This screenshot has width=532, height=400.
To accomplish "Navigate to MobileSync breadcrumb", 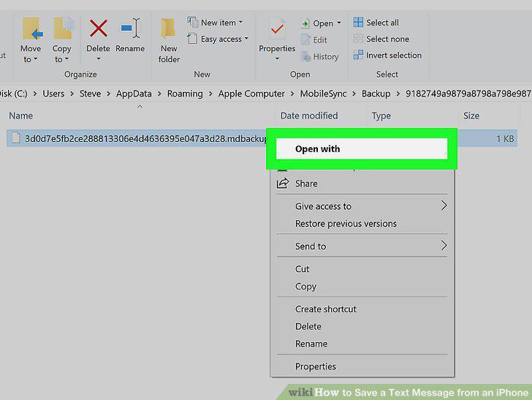I will pyautogui.click(x=323, y=94).
